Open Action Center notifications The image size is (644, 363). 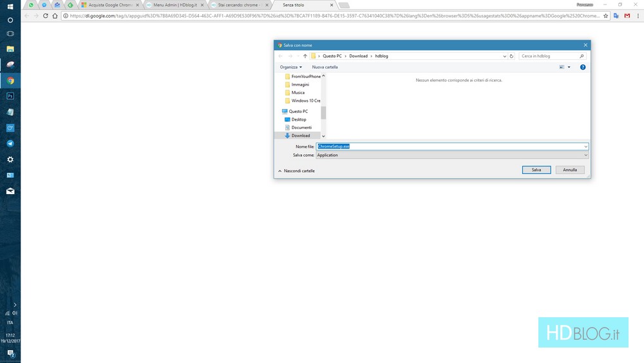(x=10, y=353)
